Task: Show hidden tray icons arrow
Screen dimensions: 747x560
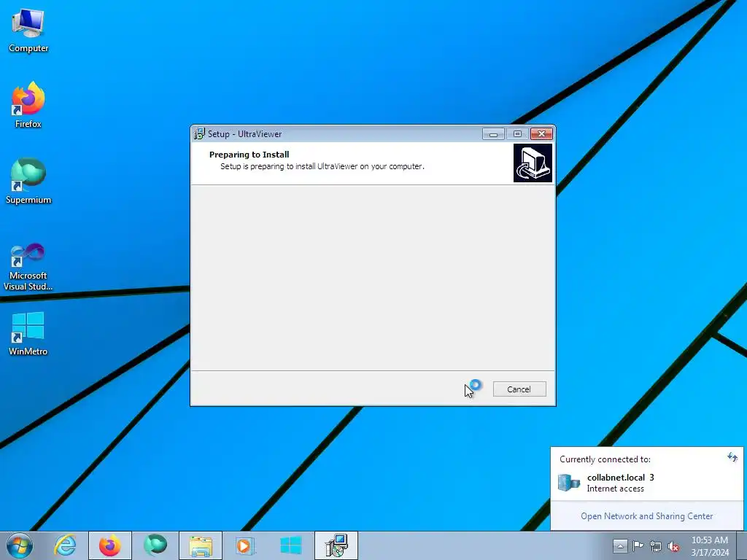Action: tap(620, 545)
